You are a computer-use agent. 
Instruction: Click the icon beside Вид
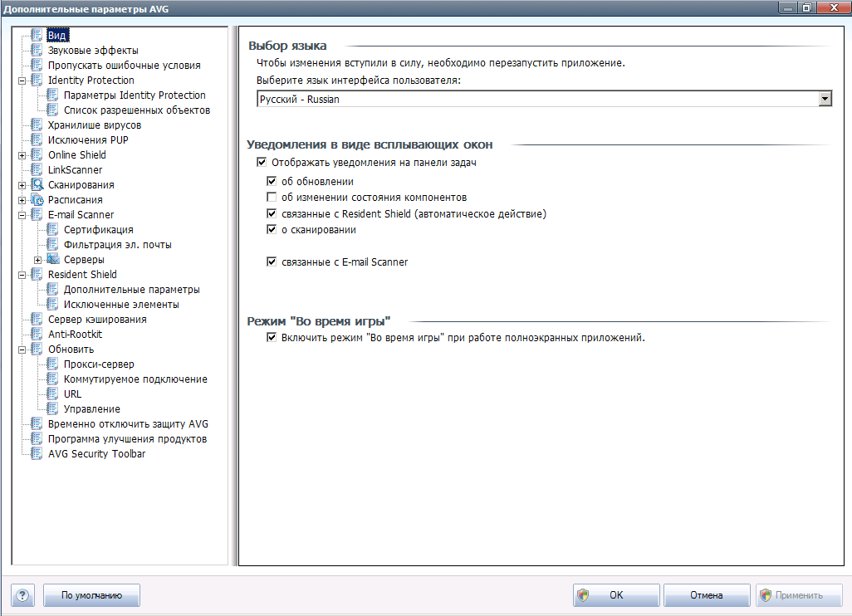37,36
